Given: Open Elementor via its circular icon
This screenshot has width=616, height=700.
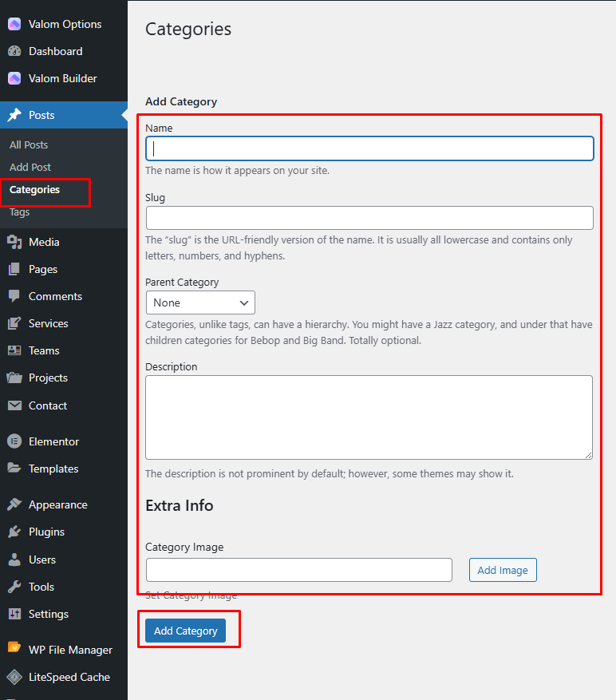Looking at the screenshot, I should tap(14, 441).
